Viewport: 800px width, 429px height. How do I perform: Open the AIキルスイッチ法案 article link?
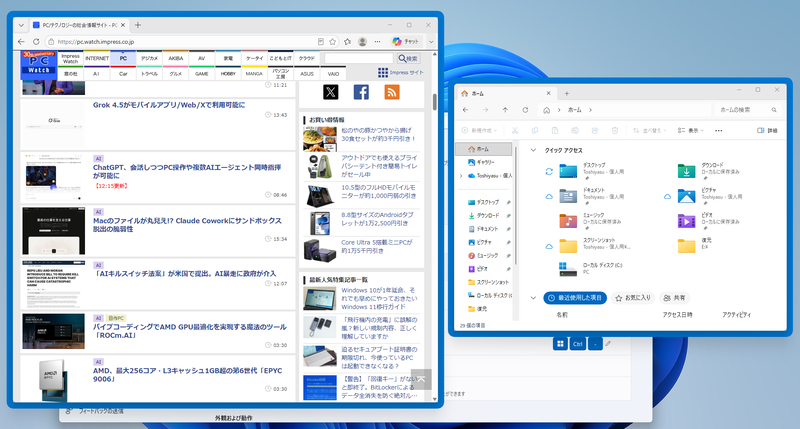point(185,273)
